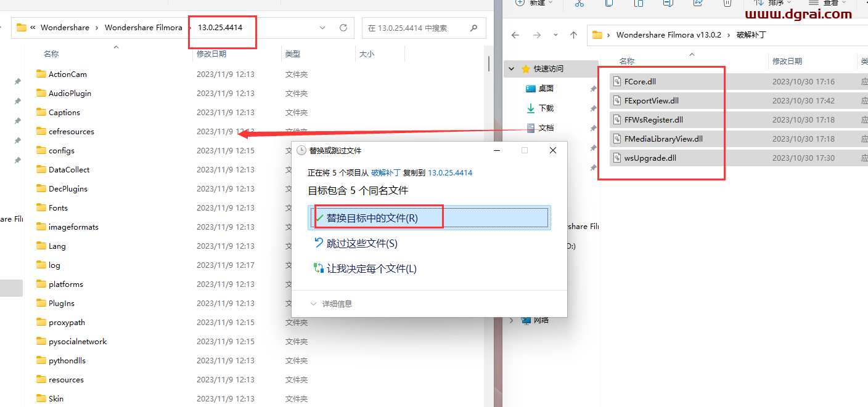The height and width of the screenshot is (407, 868).
Task: Click the folder icon in right window address bar
Action: tap(597, 35)
